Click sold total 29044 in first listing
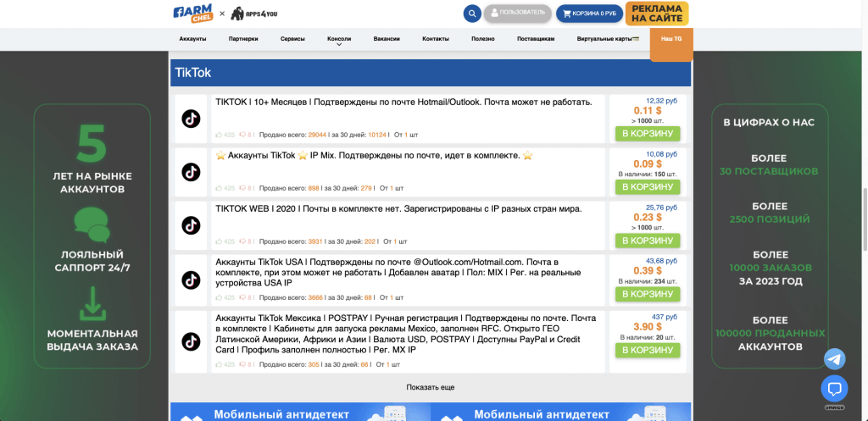 point(317,135)
